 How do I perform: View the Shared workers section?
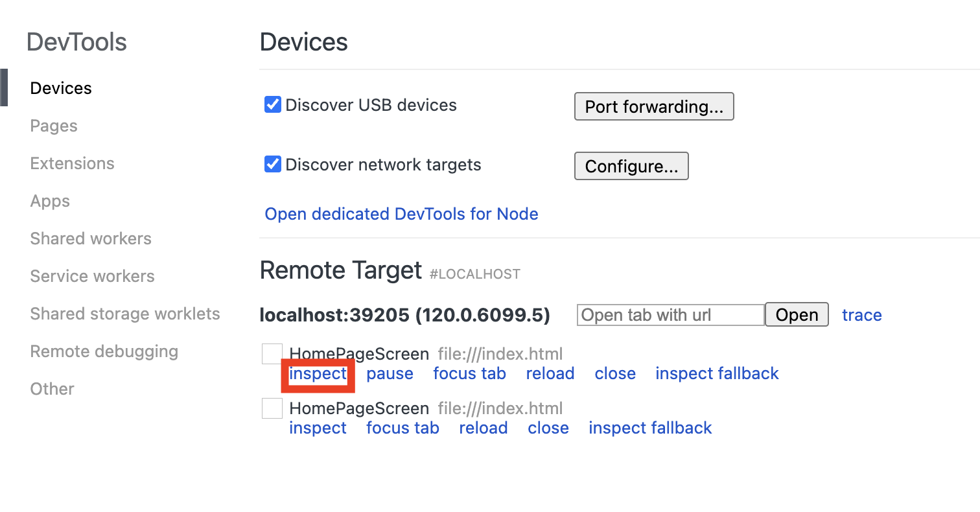coord(90,238)
